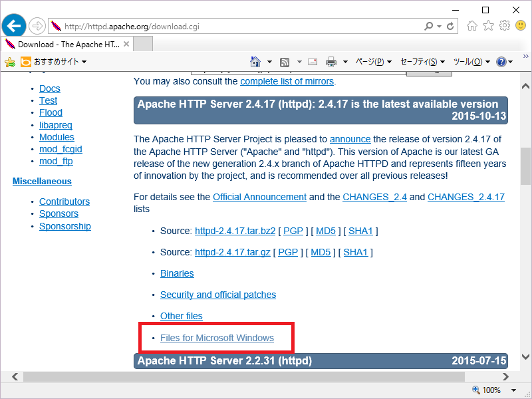This screenshot has height=399, width=532.
Task: Open the browser home icon at top right
Action: [472, 25]
